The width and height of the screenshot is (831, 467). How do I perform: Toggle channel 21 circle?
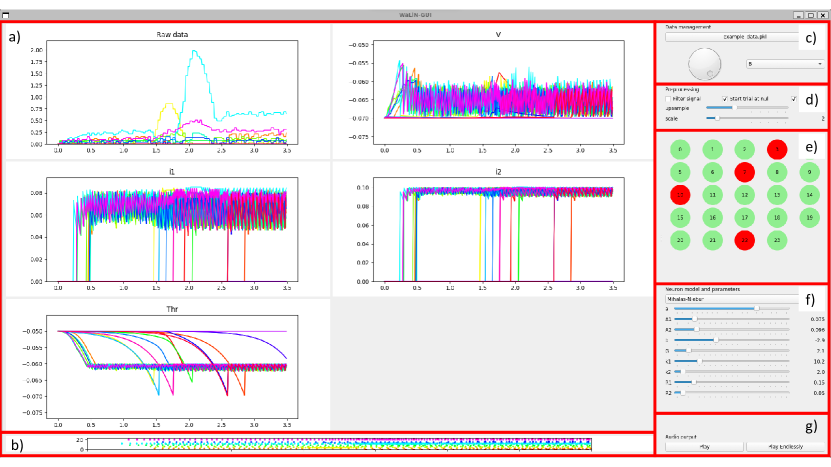tap(712, 240)
